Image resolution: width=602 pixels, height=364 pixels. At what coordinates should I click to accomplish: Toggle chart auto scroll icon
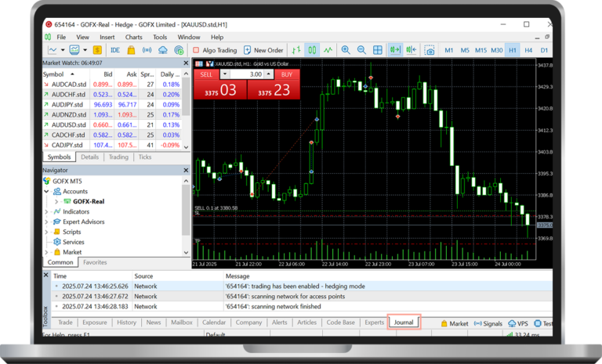[395, 50]
